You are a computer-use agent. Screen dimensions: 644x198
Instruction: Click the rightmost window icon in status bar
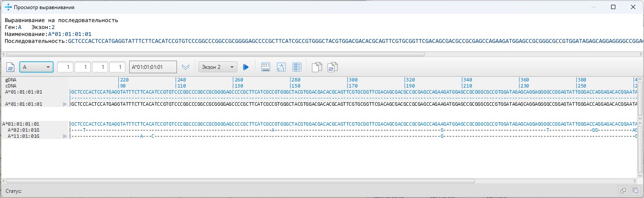tap(635, 191)
